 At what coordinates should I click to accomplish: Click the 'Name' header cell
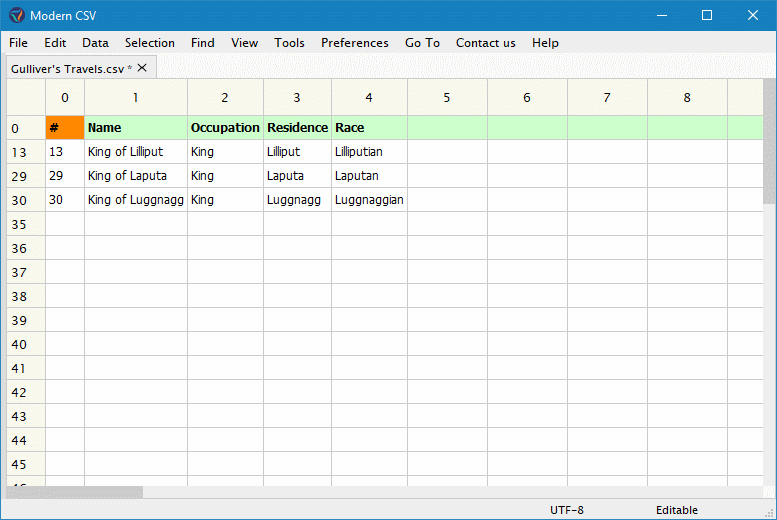pos(136,127)
